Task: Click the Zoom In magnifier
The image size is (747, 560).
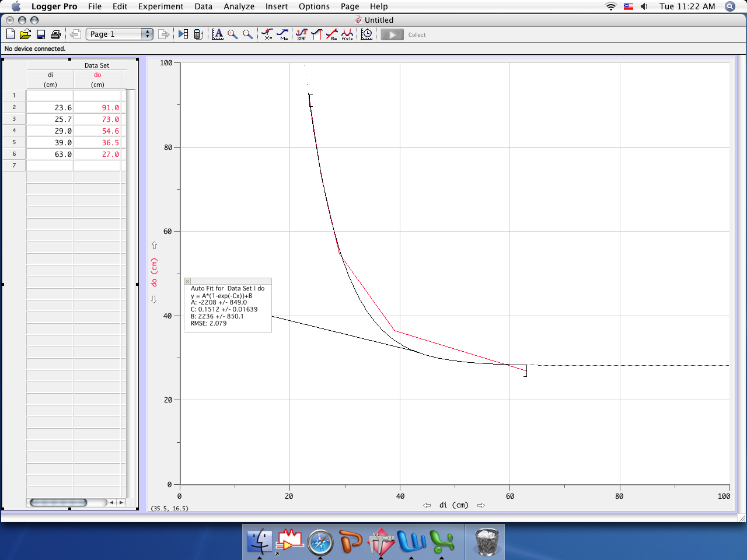Action: pos(233,34)
